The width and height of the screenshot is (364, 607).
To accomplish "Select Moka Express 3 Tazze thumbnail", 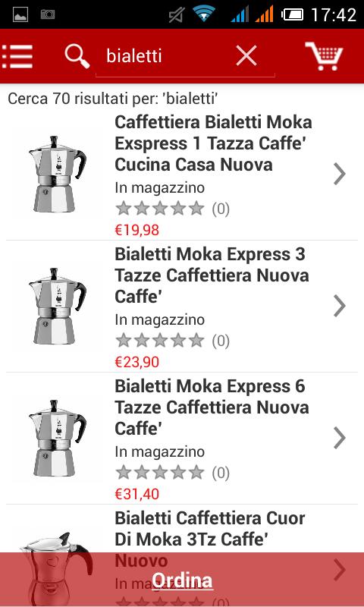I will coord(57,306).
